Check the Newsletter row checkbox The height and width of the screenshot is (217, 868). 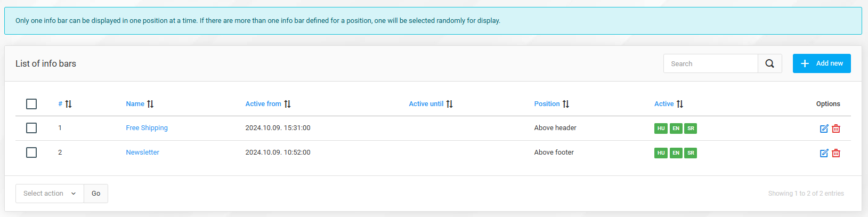(x=31, y=152)
